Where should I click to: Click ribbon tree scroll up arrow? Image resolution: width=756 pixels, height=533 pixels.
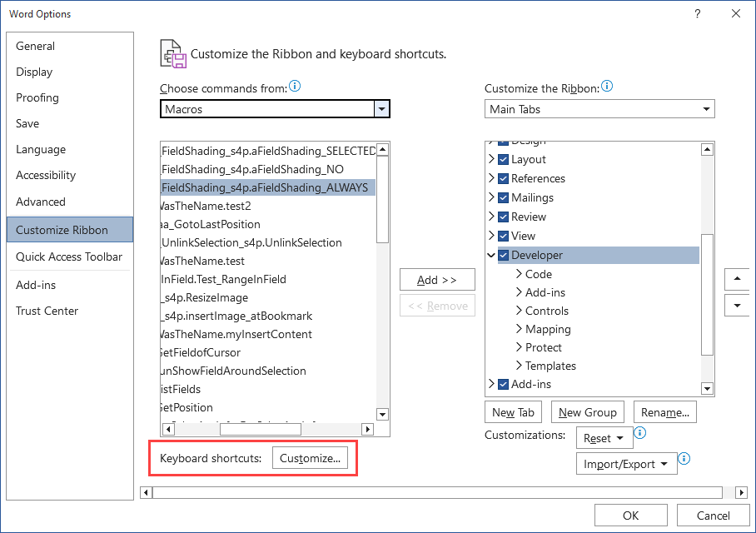[x=707, y=149]
